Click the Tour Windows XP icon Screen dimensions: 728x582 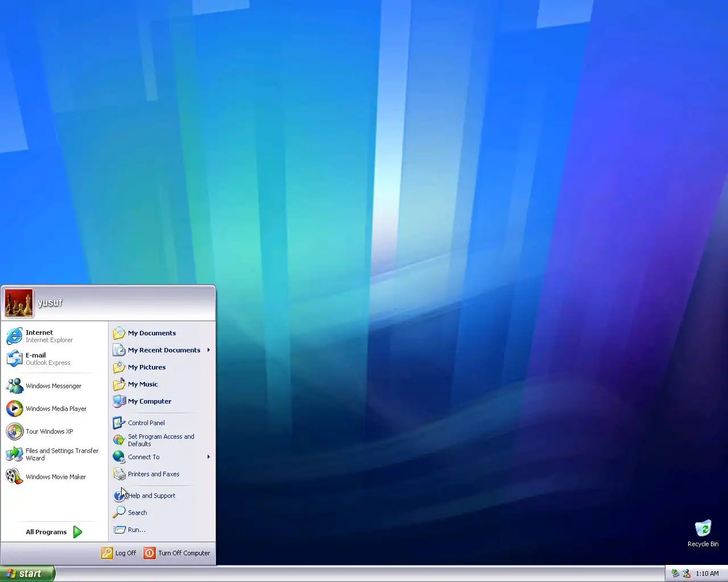(x=14, y=431)
